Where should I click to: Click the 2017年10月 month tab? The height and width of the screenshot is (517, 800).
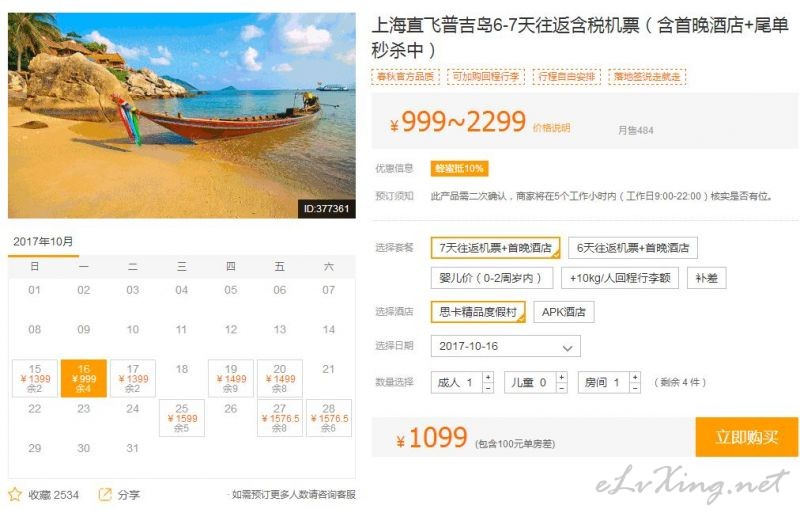43,242
